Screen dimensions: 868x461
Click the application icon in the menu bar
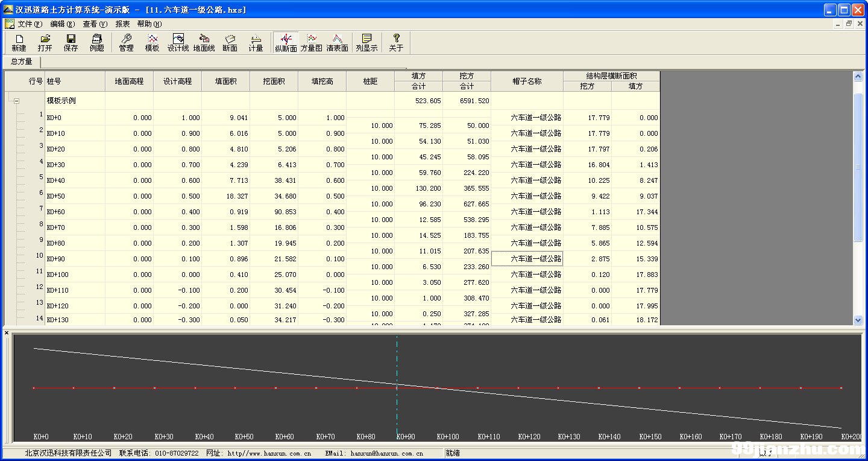tap(9, 24)
